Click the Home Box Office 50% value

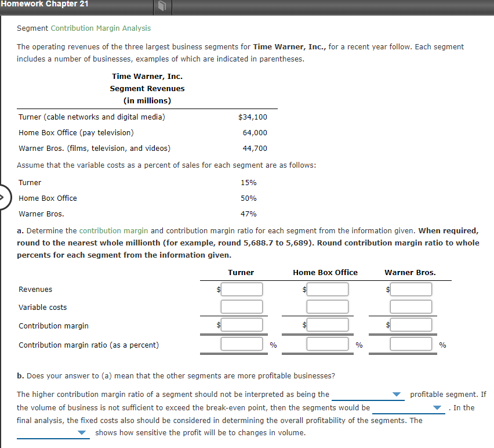249,198
